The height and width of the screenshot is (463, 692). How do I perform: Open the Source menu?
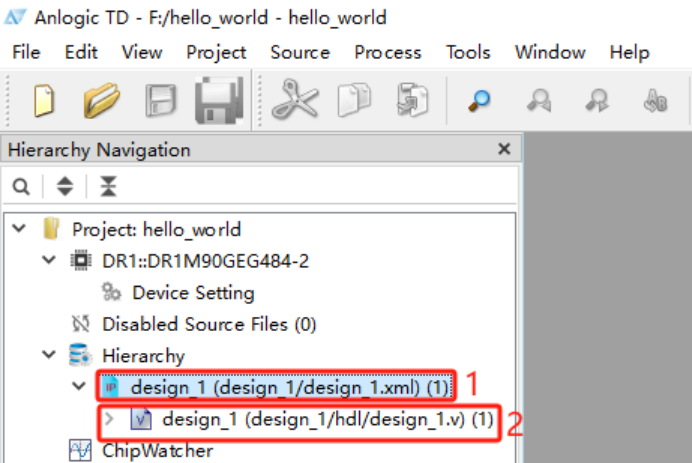tap(300, 53)
